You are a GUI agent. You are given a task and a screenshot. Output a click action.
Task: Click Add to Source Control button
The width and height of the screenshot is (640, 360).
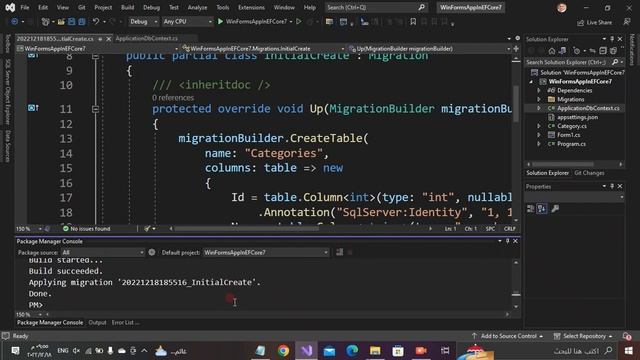[507, 336]
